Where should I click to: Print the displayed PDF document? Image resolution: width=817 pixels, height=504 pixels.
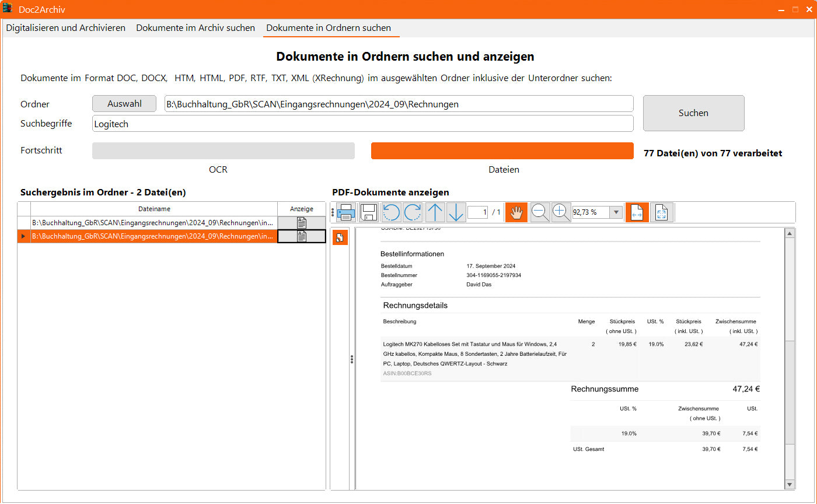click(346, 212)
